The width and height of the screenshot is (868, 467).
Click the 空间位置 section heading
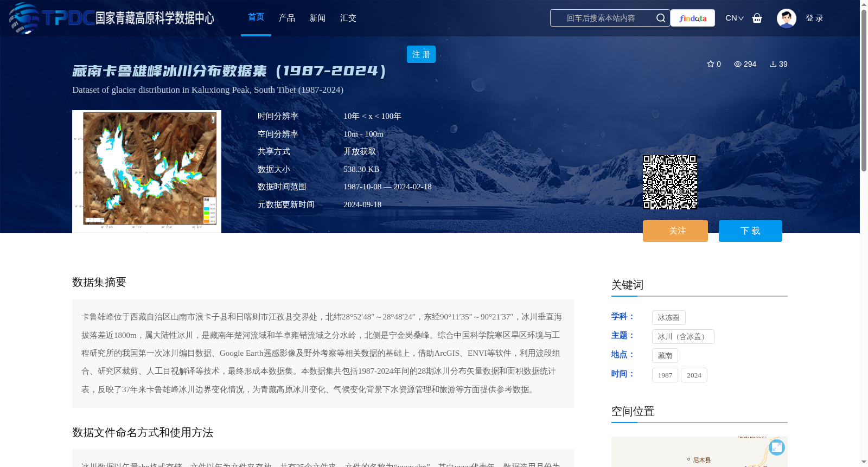pyautogui.click(x=633, y=411)
